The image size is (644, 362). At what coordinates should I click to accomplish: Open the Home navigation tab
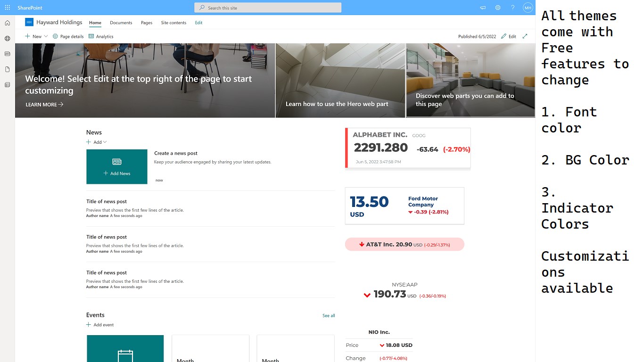95,23
